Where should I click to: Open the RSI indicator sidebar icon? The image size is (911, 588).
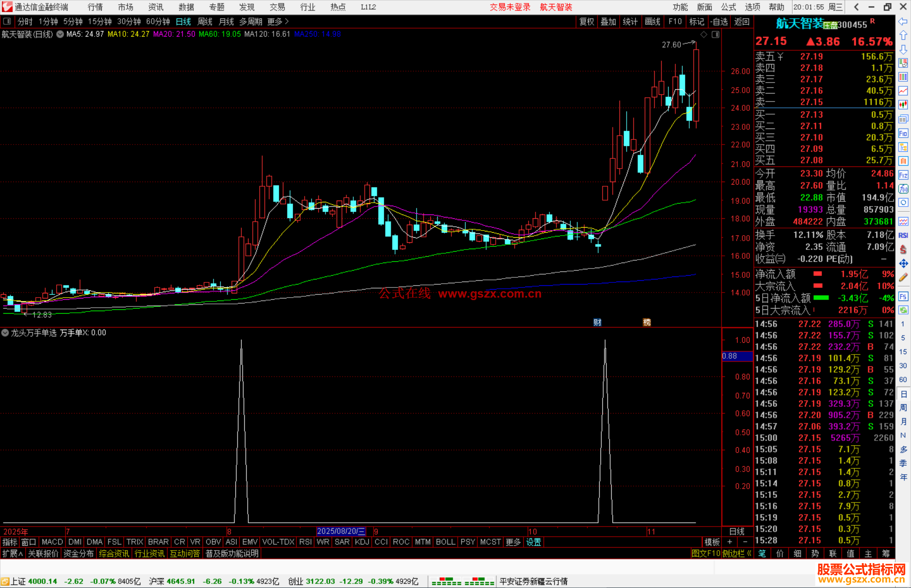903,235
